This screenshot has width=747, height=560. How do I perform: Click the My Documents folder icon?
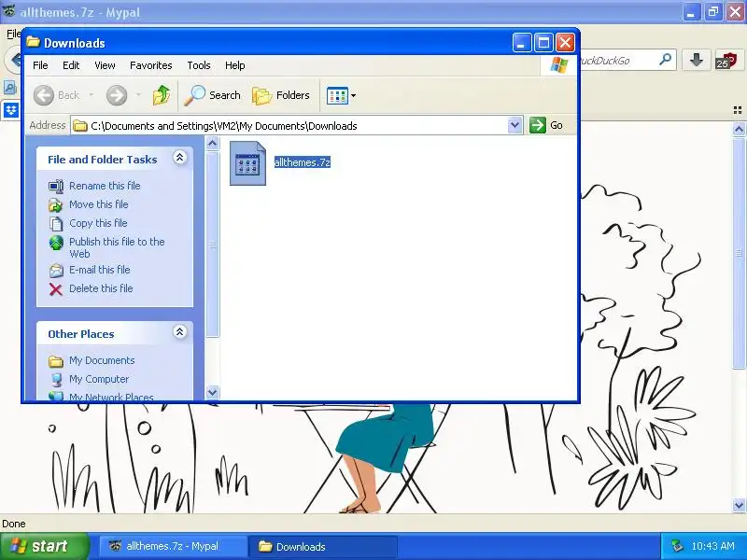tap(56, 361)
